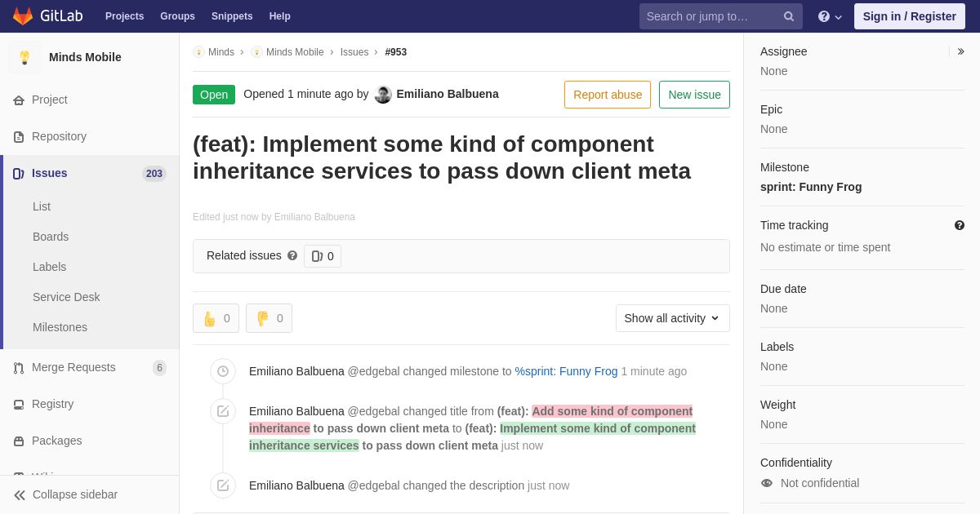Click the title change pencil icon
The image size is (980, 514).
[x=223, y=411]
